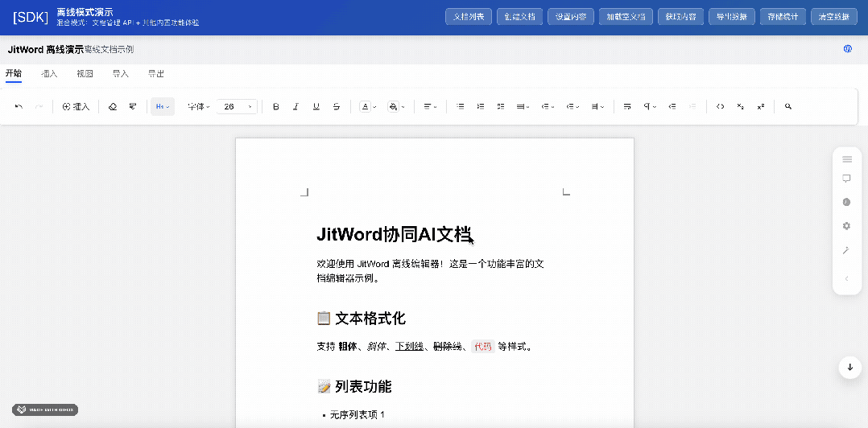Toggle underline formatting
Image resolution: width=868 pixels, height=428 pixels.
coord(316,107)
